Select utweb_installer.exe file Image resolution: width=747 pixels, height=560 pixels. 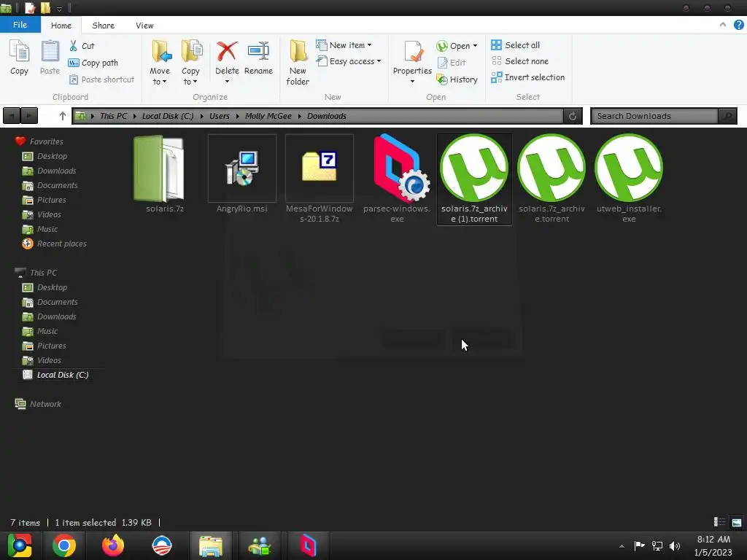[629, 179]
